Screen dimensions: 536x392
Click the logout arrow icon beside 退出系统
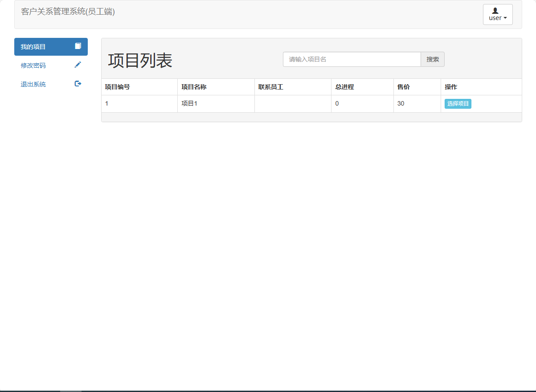[78, 84]
